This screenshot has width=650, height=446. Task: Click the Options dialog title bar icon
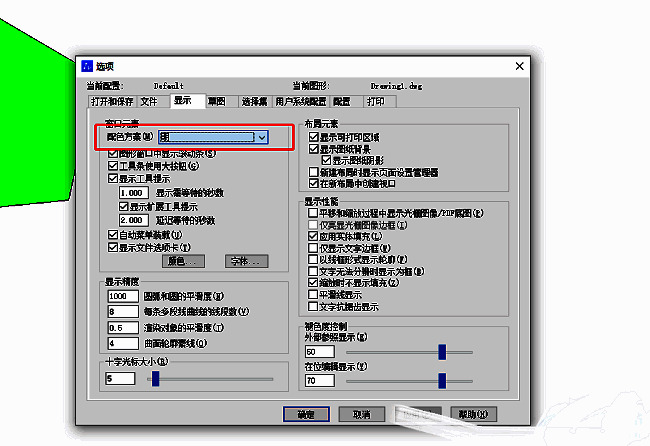pyautogui.click(x=87, y=65)
